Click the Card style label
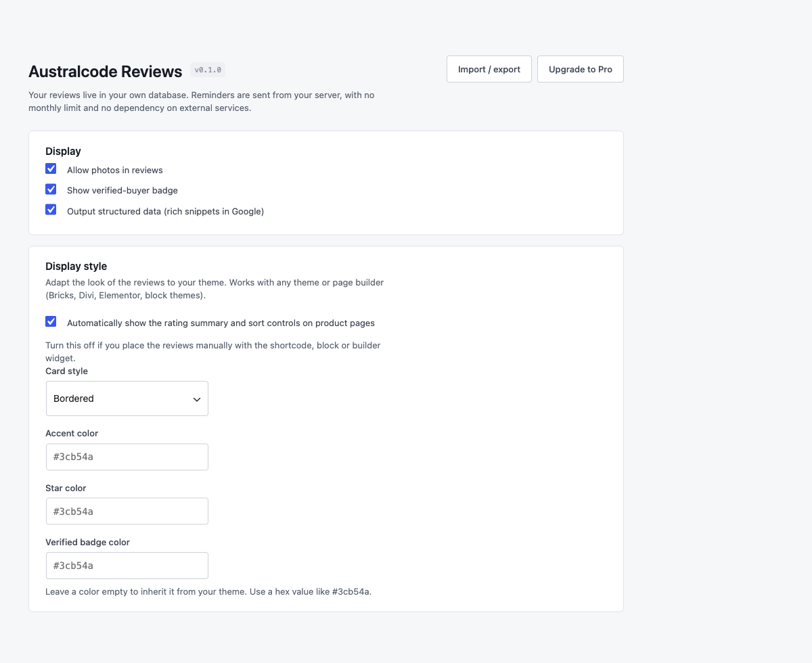Viewport: 812px width, 663px height. tap(67, 371)
